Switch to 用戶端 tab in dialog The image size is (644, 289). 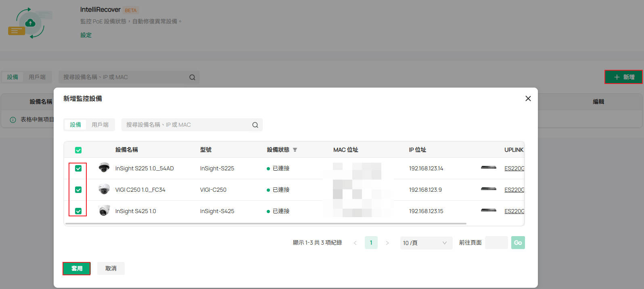(x=100, y=125)
